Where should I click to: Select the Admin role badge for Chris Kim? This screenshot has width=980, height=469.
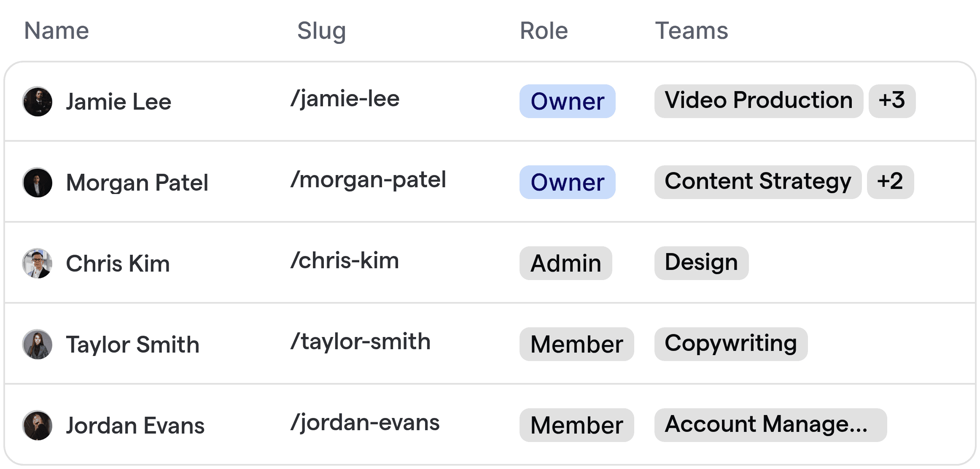(565, 263)
